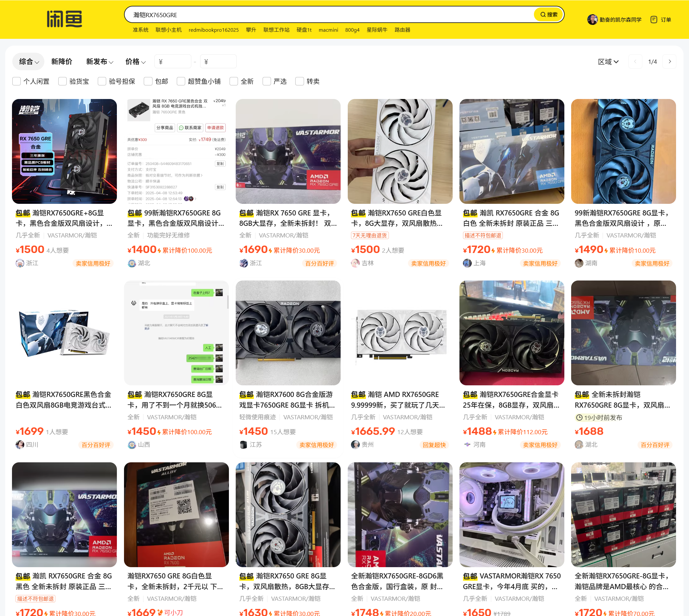
Task: Click lightning price-drop icon on ¥1690 listing
Action: pyautogui.click(x=270, y=250)
